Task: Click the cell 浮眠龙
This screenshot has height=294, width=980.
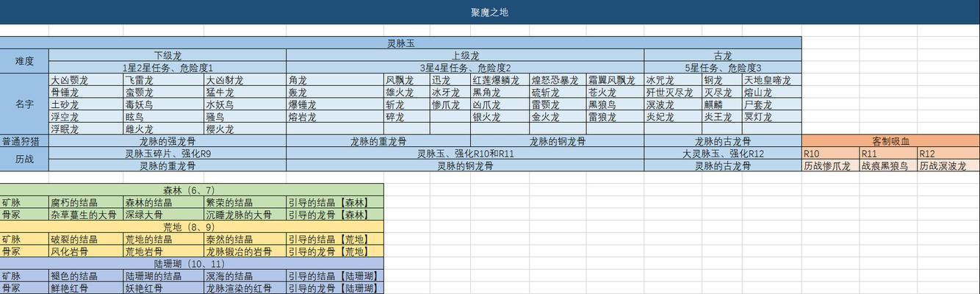Action: coord(86,129)
